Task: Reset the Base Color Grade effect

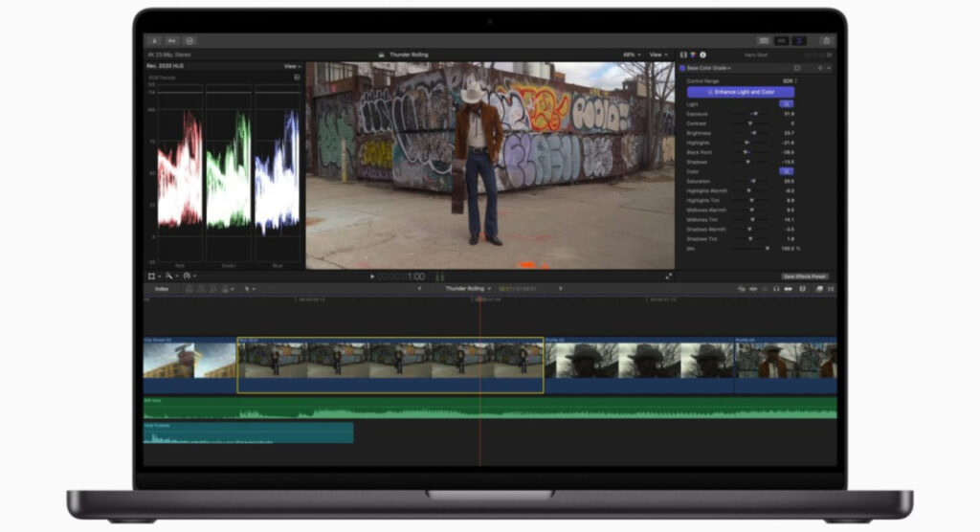Action: coord(820,68)
